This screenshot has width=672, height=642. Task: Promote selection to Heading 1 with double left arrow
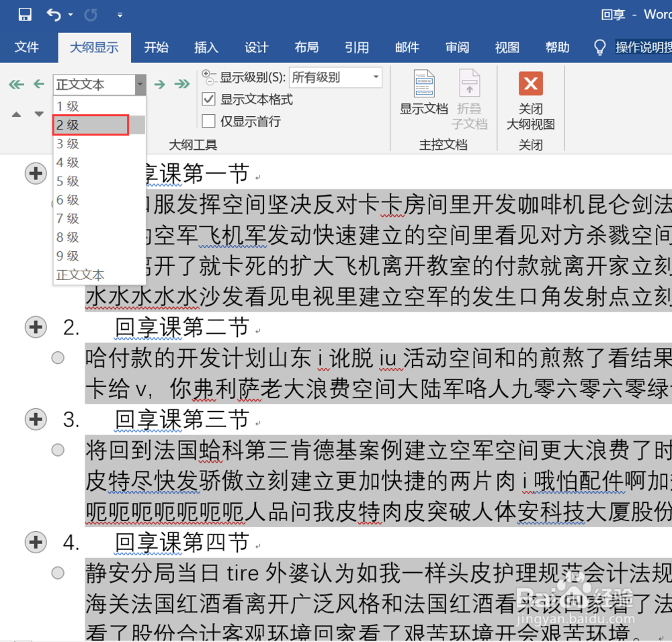15,83
